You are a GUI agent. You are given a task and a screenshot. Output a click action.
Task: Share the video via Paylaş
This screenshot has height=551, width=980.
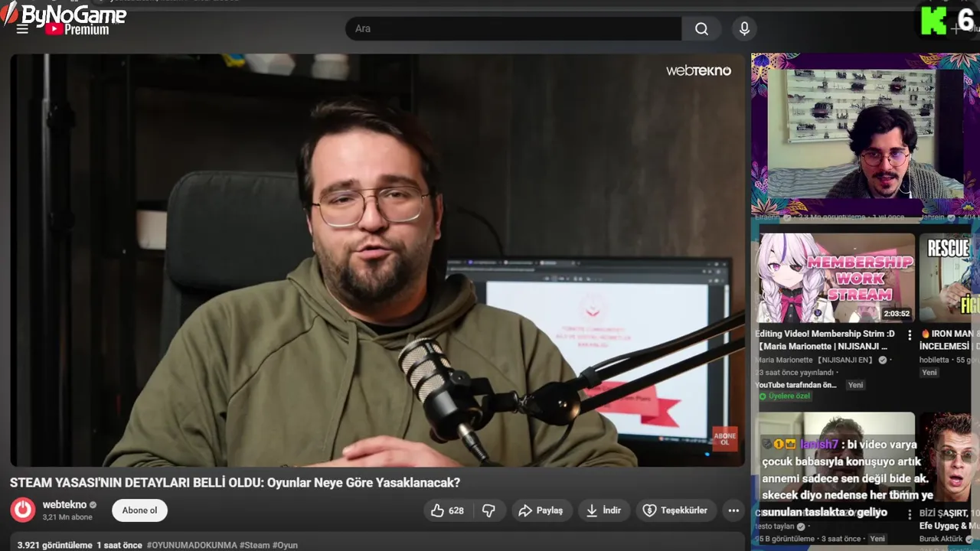541,510
